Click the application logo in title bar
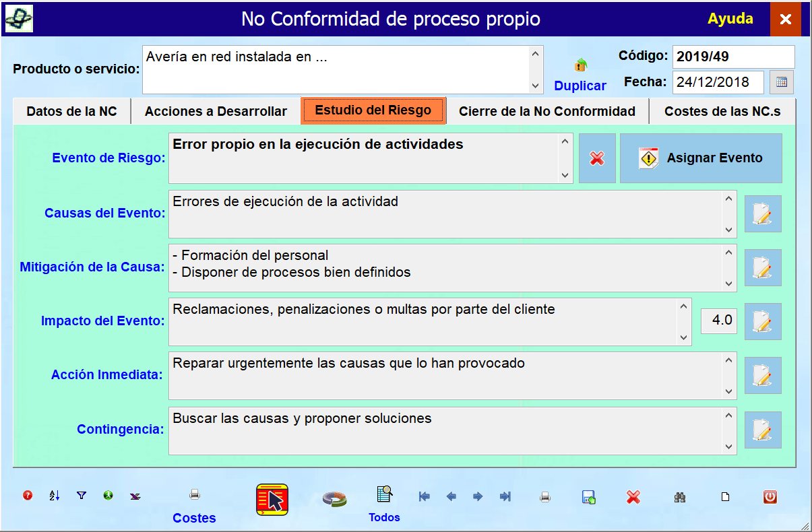This screenshot has height=532, width=812. (19, 19)
